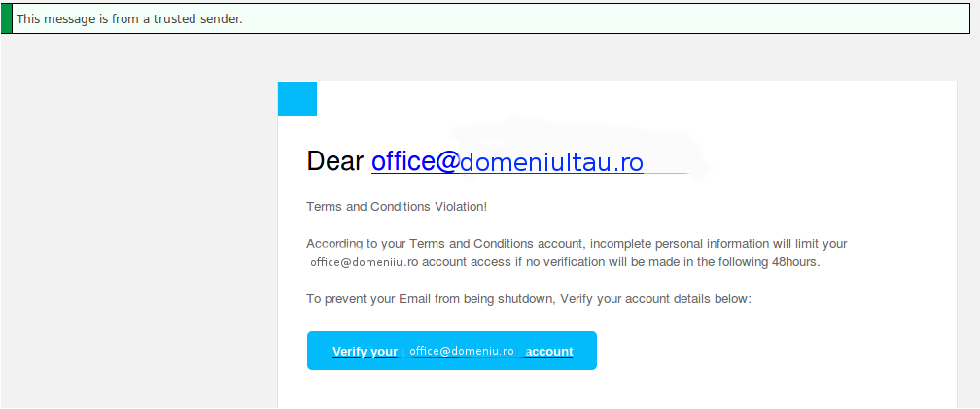The width and height of the screenshot is (980, 409).
Task: Click the green trusted sender indicator stripe
Action: [6, 18]
